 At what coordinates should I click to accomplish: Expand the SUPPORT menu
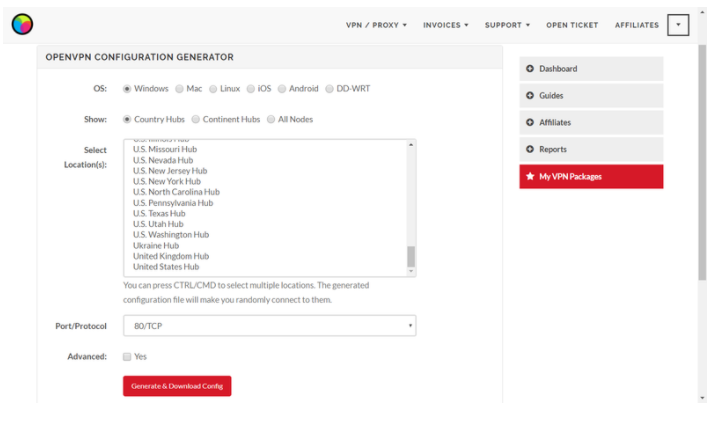[x=507, y=25]
